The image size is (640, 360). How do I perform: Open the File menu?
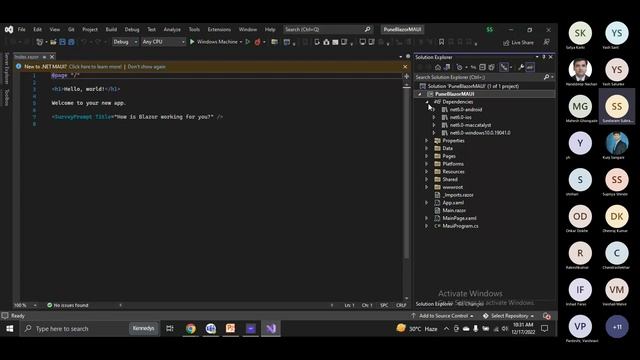[x=22, y=29]
